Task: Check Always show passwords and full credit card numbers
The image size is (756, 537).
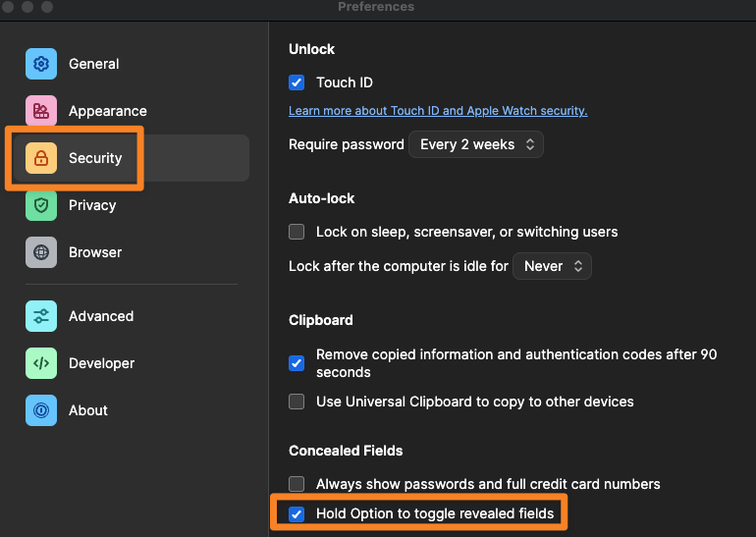Action: click(297, 484)
